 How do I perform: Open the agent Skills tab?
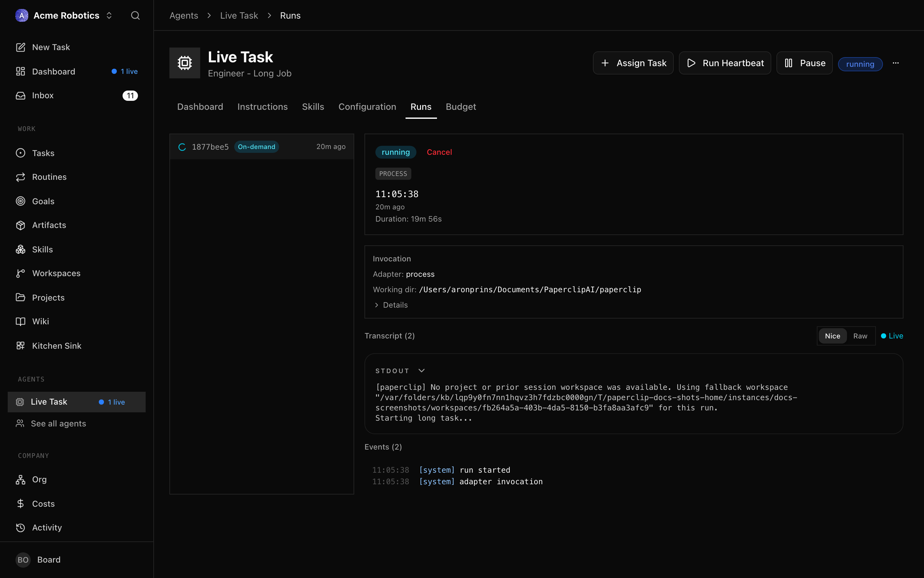313,107
